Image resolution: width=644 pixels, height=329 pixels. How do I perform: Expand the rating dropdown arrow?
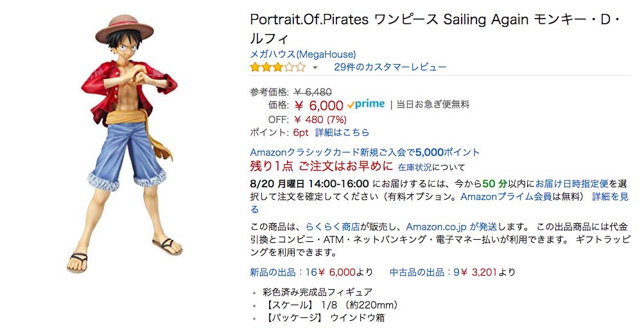tap(315, 67)
